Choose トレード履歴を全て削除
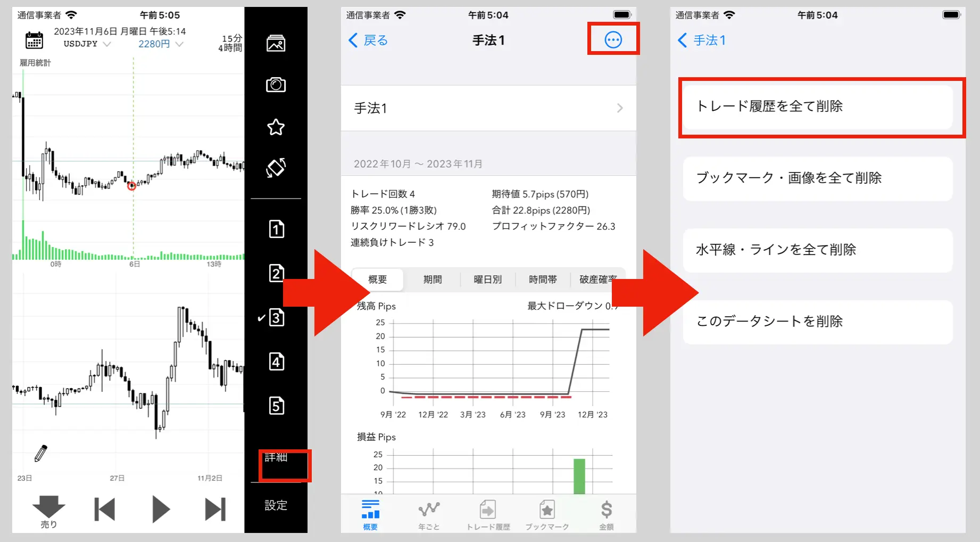The width and height of the screenshot is (980, 542). pyautogui.click(x=818, y=106)
